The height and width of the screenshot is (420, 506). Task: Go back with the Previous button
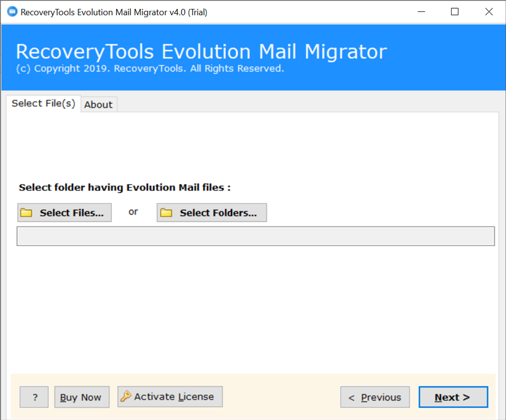(x=375, y=397)
